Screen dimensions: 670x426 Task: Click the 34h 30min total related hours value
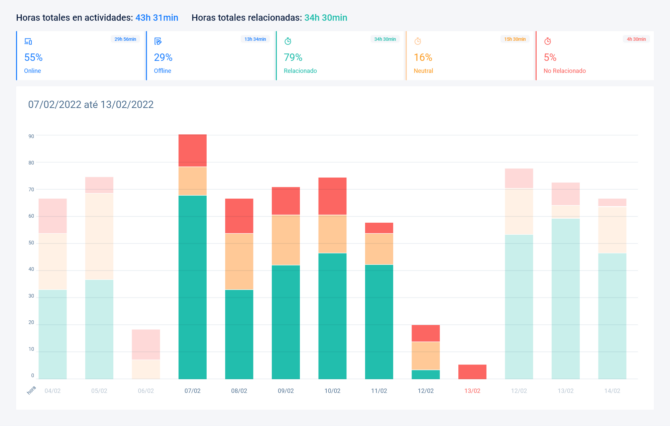(326, 17)
